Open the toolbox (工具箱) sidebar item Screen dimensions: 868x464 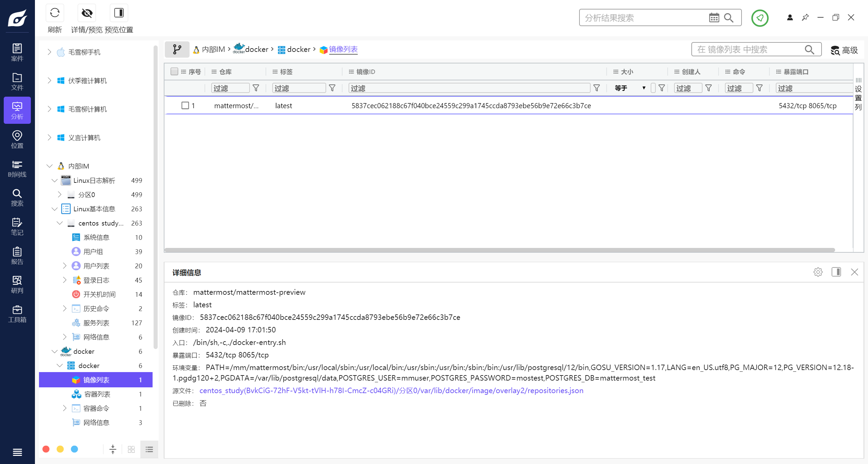[x=17, y=314]
